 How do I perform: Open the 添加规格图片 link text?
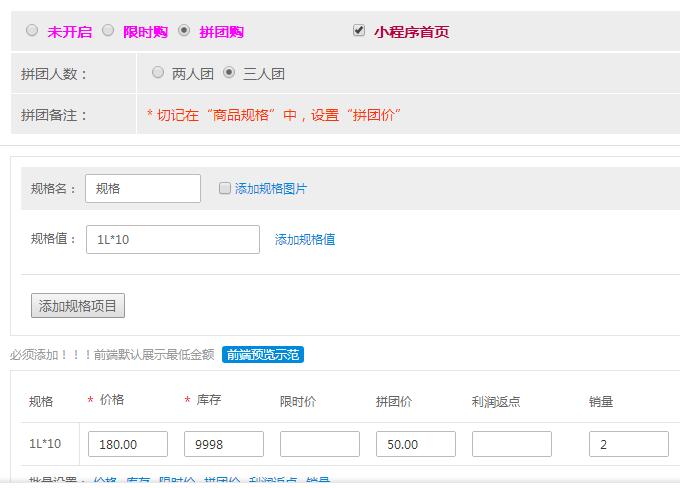[271, 188]
